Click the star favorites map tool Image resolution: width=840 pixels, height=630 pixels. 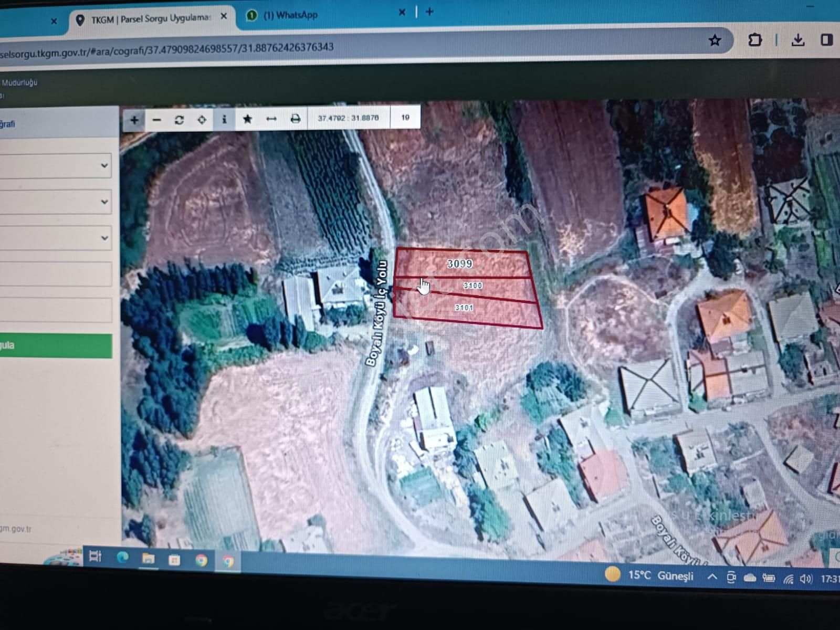pos(247,119)
